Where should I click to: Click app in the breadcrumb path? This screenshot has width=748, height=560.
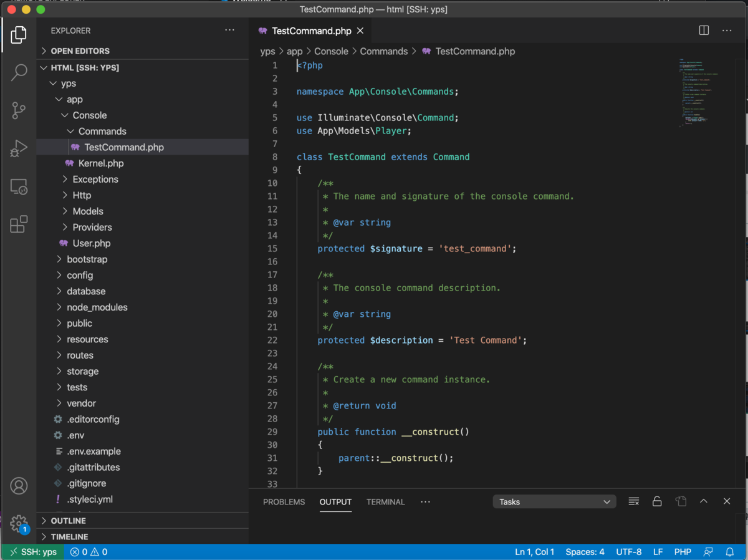coord(295,51)
